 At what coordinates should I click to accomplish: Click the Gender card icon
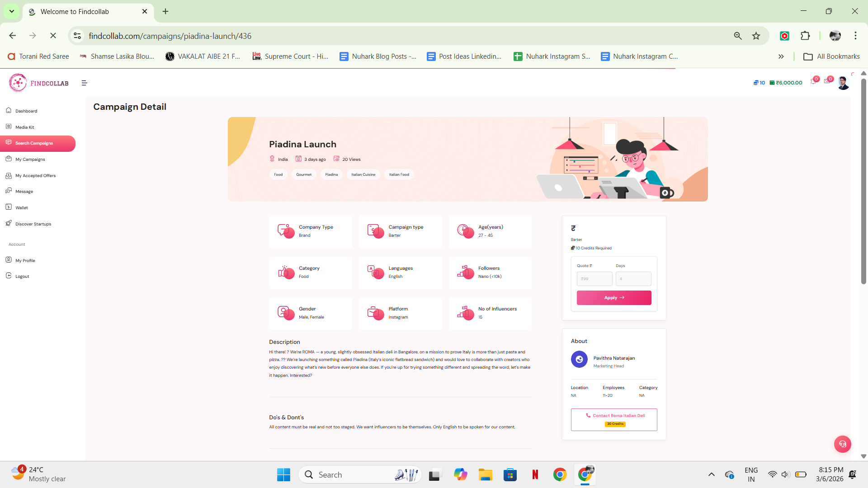tap(286, 313)
